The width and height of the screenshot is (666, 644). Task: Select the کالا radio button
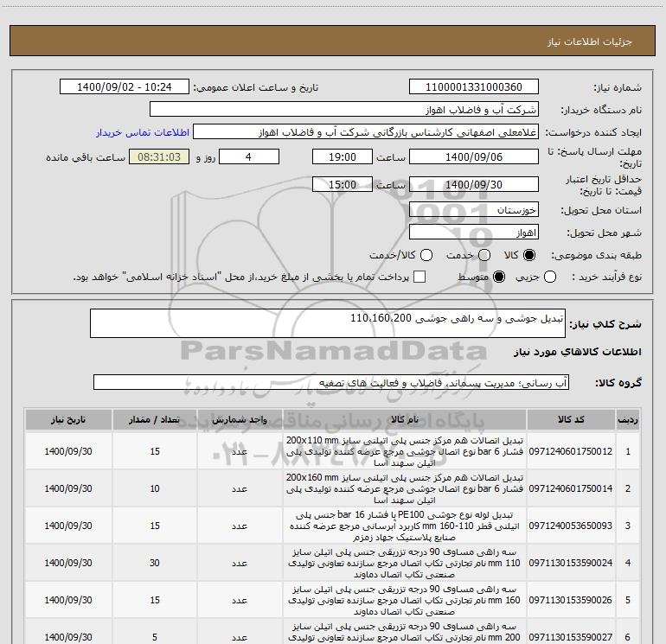click(529, 255)
